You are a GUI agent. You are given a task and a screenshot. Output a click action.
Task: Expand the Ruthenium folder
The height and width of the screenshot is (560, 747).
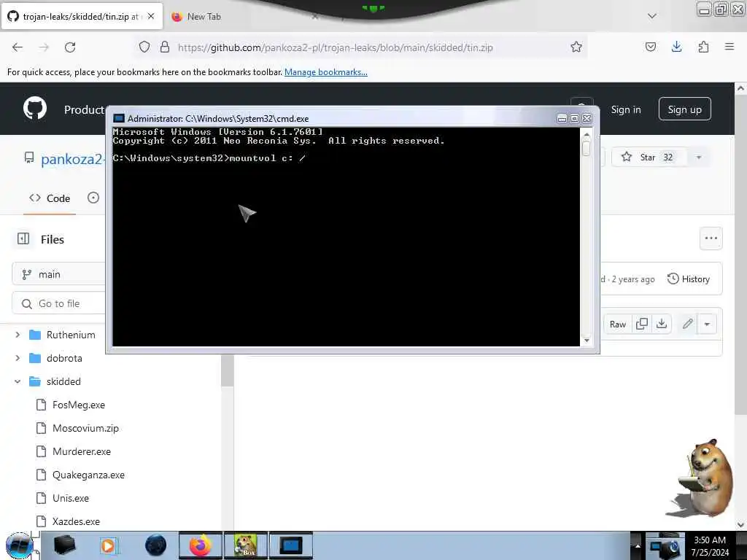pos(18,335)
